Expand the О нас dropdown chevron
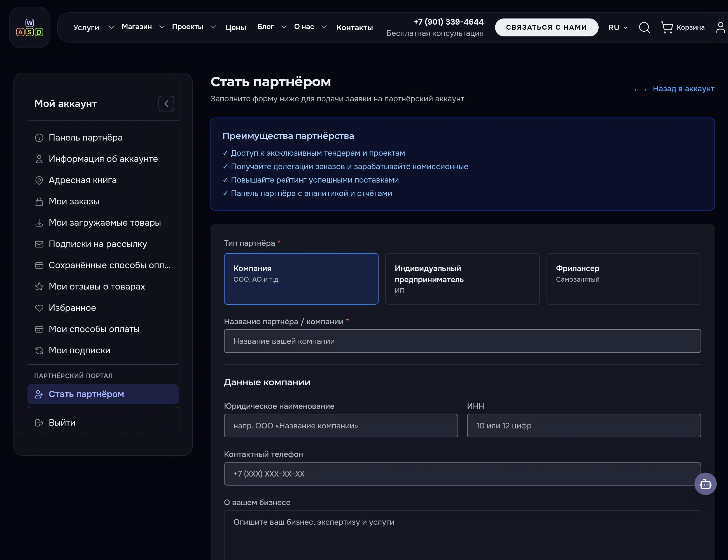Screen dimensions: 728x560 point(324,27)
